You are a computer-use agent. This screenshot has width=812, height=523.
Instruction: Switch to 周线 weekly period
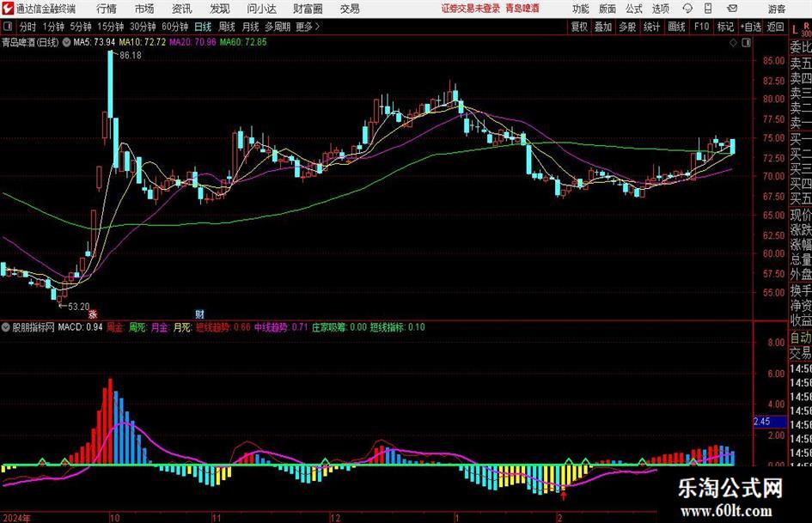click(x=227, y=27)
